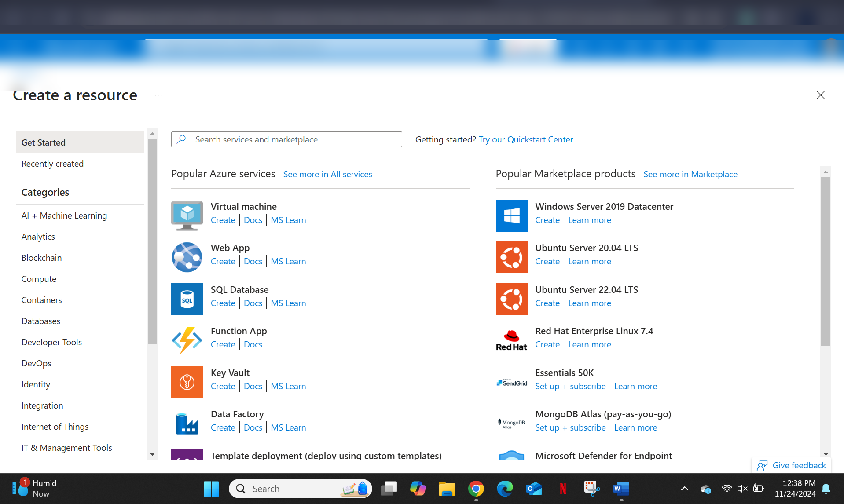Click the Virtual machine icon
844x504 pixels.
(x=187, y=215)
